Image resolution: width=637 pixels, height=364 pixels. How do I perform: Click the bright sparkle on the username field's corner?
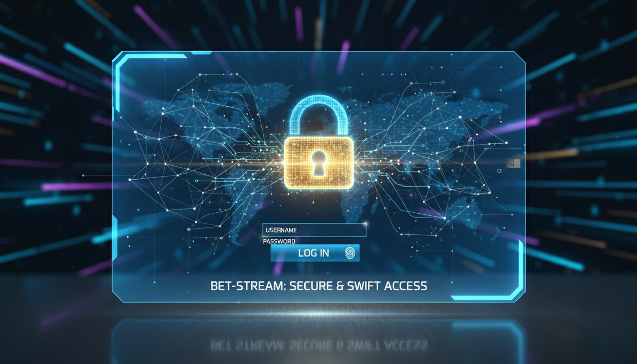pos(364,224)
